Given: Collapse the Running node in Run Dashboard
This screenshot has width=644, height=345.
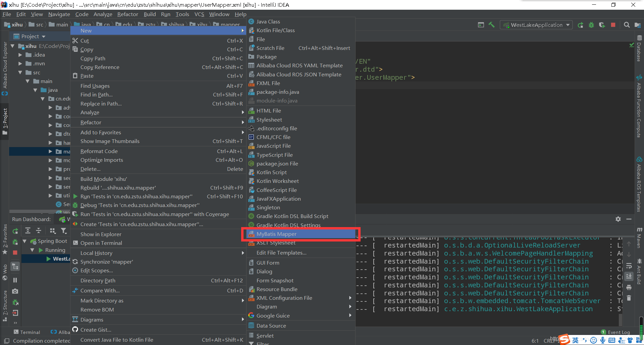Looking at the screenshot, I should pyautogui.click(x=32, y=250).
